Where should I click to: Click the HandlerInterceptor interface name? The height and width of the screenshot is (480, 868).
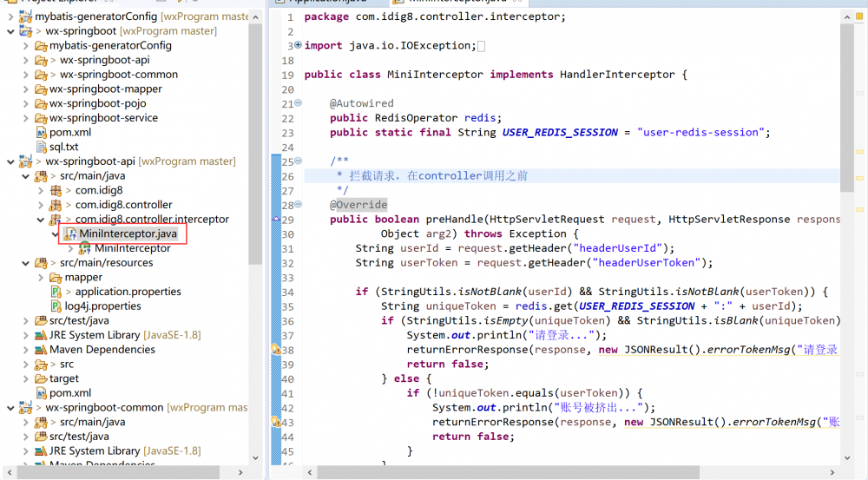click(617, 74)
